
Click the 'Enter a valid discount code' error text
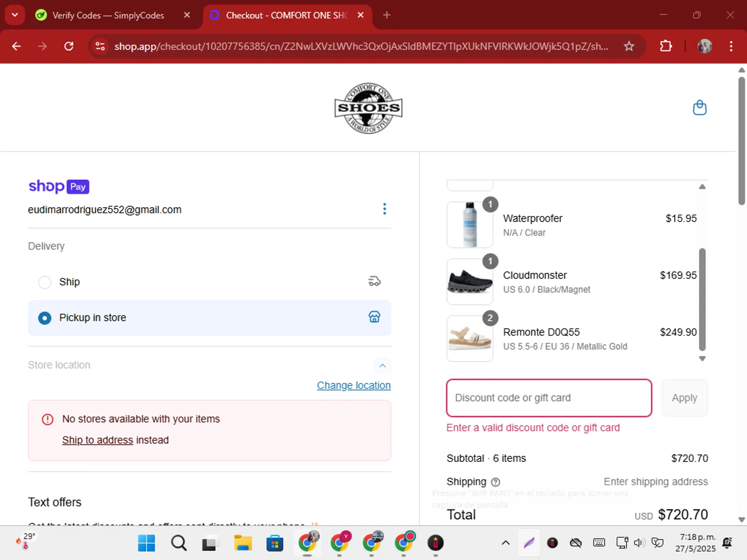pyautogui.click(x=533, y=428)
